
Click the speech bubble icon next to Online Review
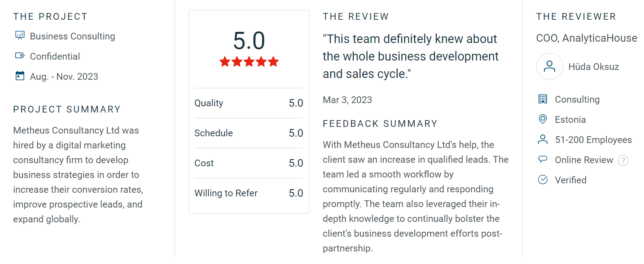click(543, 160)
